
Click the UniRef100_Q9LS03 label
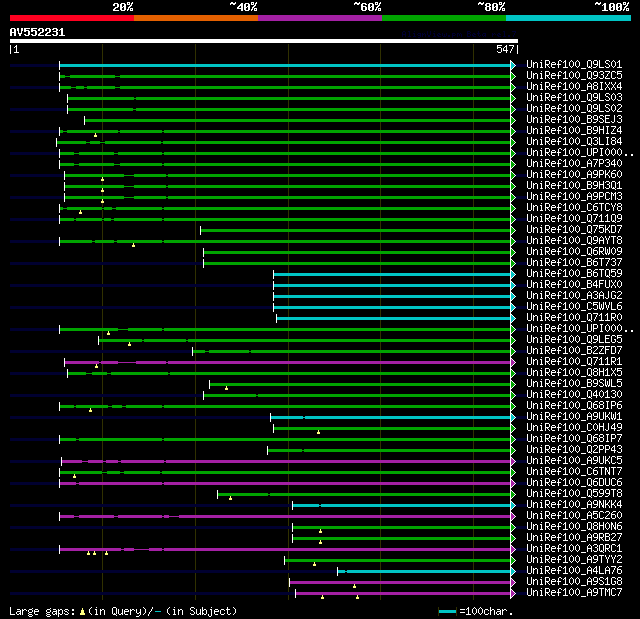[574, 98]
